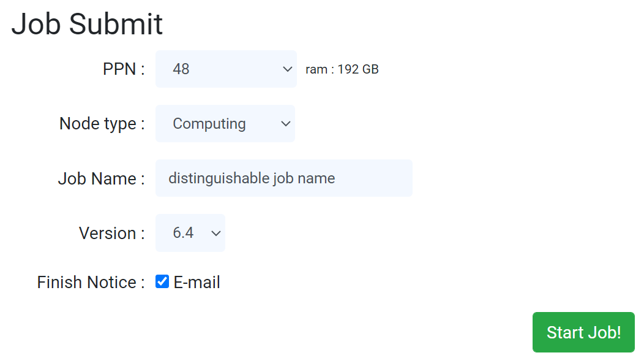The height and width of the screenshot is (358, 644).
Task: Expand the Node type dropdown
Action: coord(225,124)
